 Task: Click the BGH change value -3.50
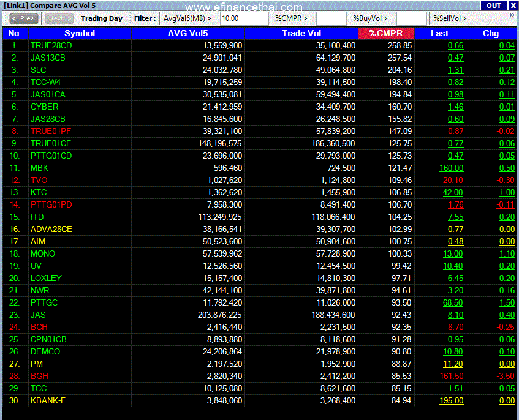coord(506,376)
